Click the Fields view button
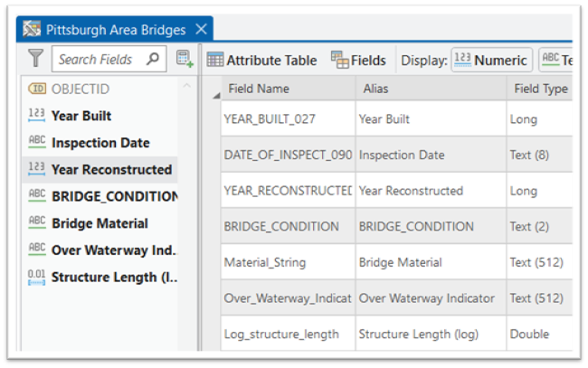Viewport: 588px width, 368px height. click(359, 61)
